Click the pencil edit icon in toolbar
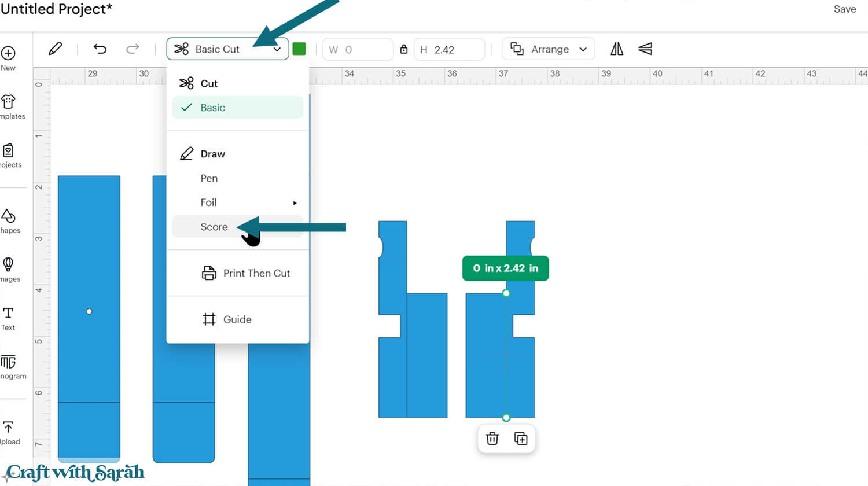 pos(56,49)
